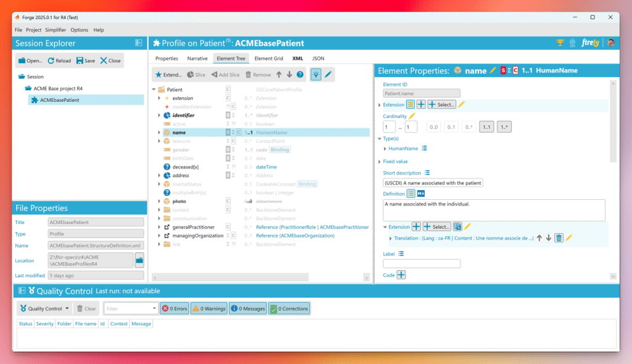Click the pencil edit icon in tree toolbar
Screen dimensions: 632x364
pyautogui.click(x=328, y=75)
